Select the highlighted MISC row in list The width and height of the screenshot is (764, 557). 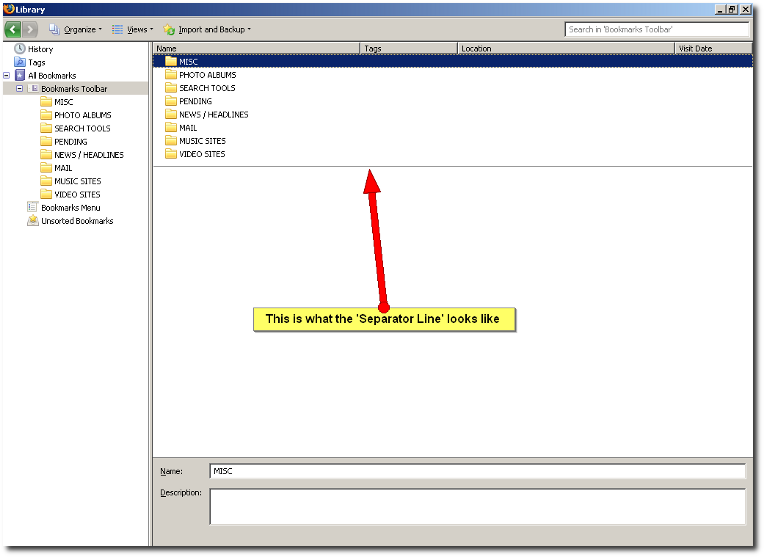point(453,61)
